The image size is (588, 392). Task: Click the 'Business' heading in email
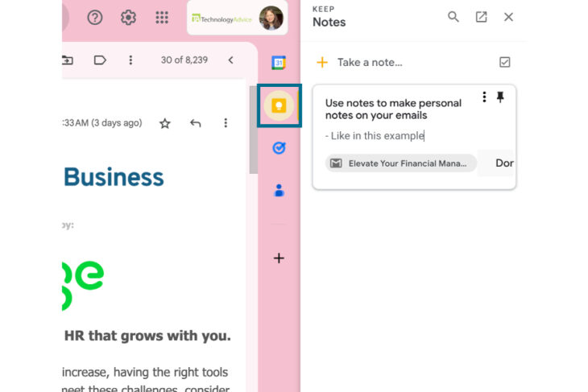point(114,177)
